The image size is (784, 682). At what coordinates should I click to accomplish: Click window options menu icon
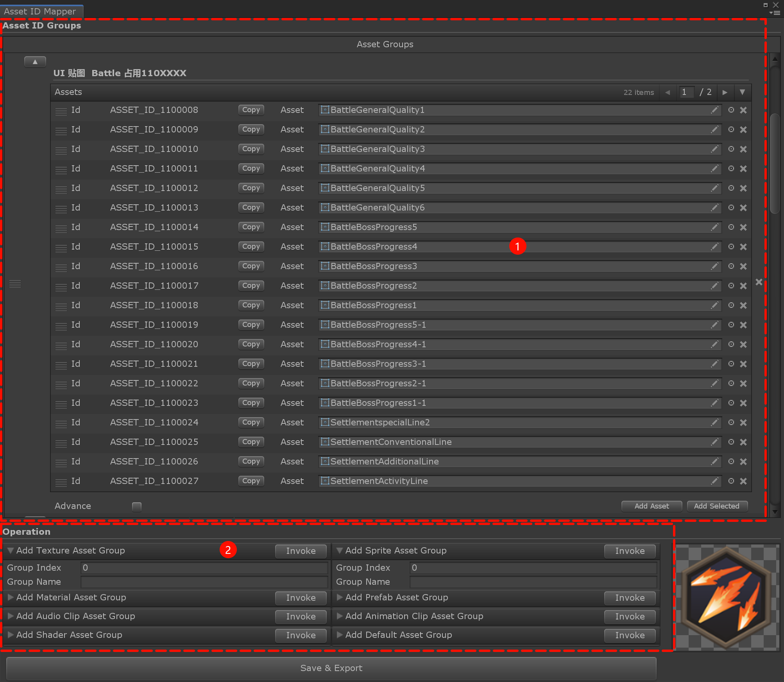775,13
